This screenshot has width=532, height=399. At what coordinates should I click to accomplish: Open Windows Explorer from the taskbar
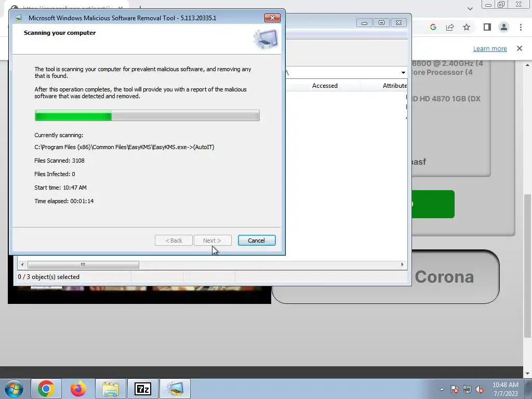coord(111,389)
